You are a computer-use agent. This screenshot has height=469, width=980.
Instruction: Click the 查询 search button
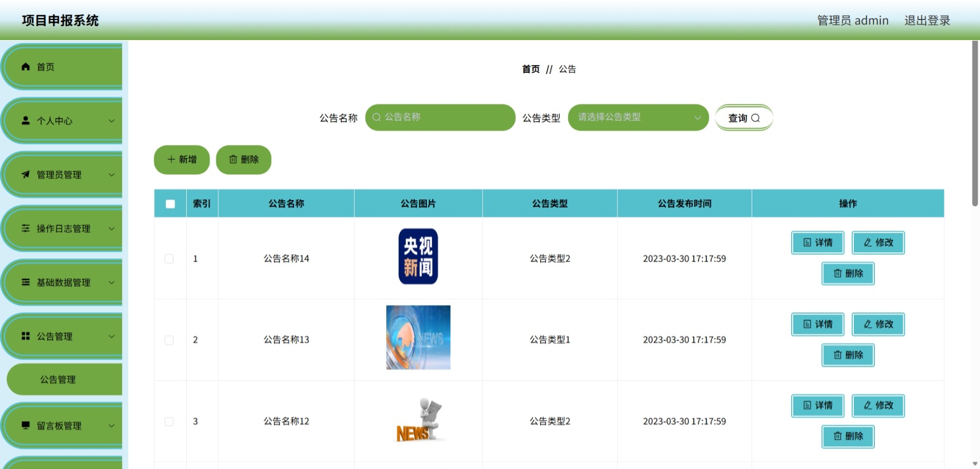[744, 118]
